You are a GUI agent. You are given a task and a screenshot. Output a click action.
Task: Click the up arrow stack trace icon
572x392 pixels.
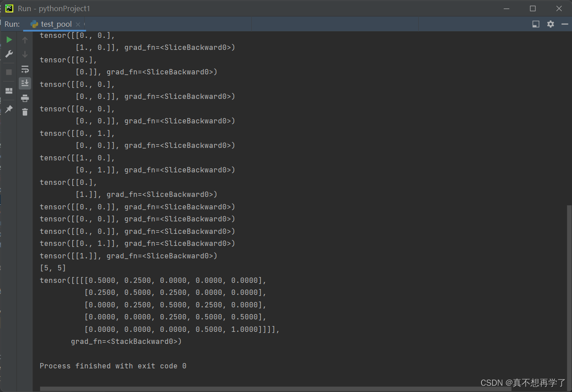coord(25,40)
